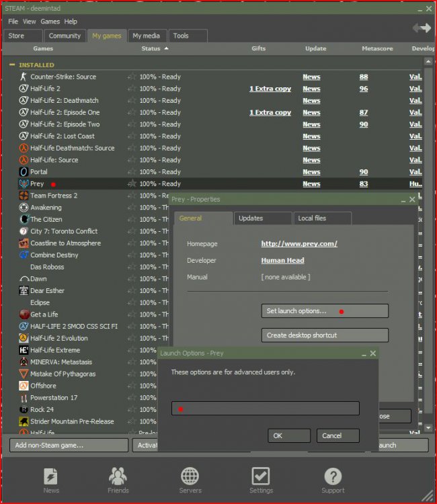Viewport: 437px width, 504px height.
Task: Open the Support question mark icon
Action: (x=333, y=476)
